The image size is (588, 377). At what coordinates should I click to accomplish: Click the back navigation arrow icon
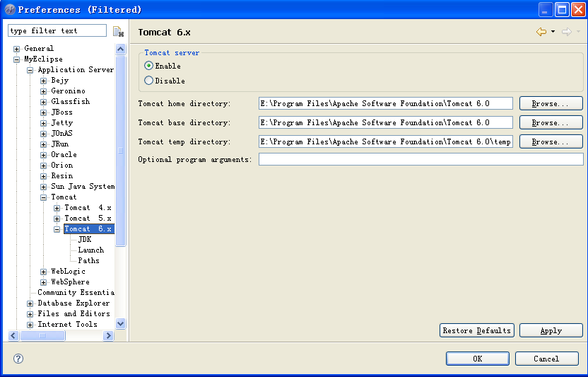pyautogui.click(x=541, y=32)
